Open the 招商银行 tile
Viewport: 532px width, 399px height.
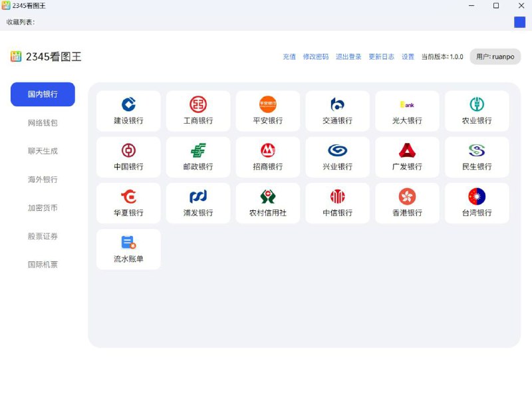[x=268, y=157]
